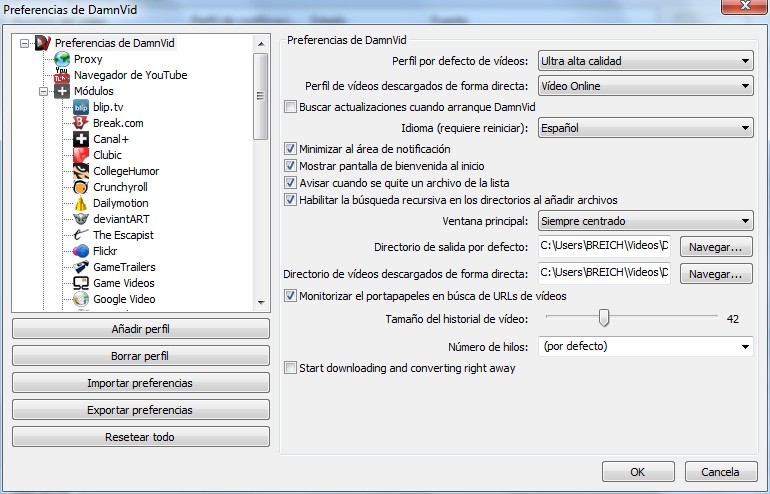Select Navegador de YouTube tree entry
This screenshot has width=770, height=494.
pos(131,75)
